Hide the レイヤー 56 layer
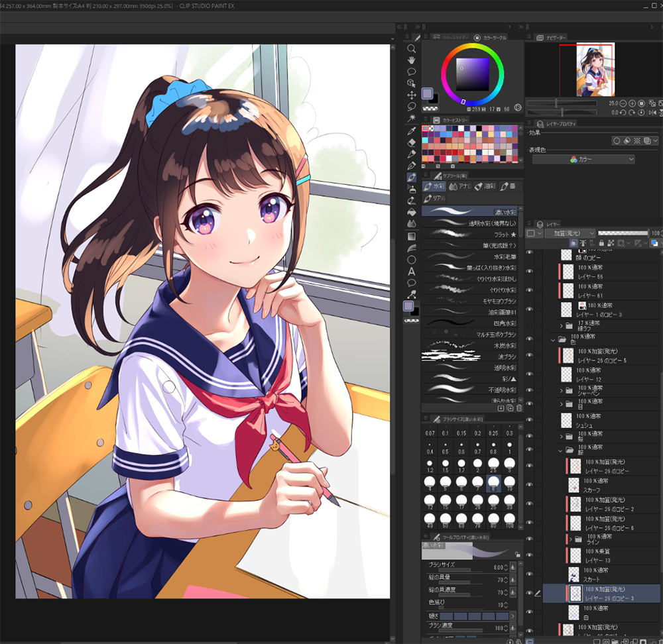The height and width of the screenshot is (644, 663). tap(529, 271)
